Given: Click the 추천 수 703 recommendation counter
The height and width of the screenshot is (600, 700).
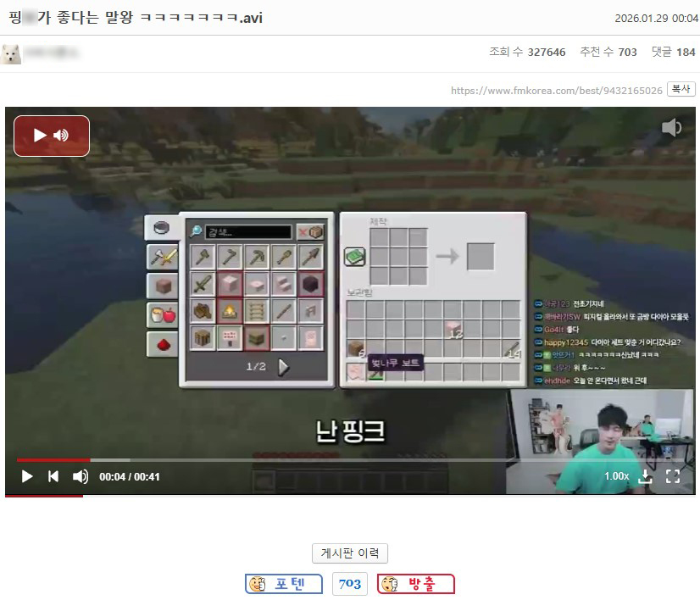Looking at the screenshot, I should pyautogui.click(x=608, y=53).
